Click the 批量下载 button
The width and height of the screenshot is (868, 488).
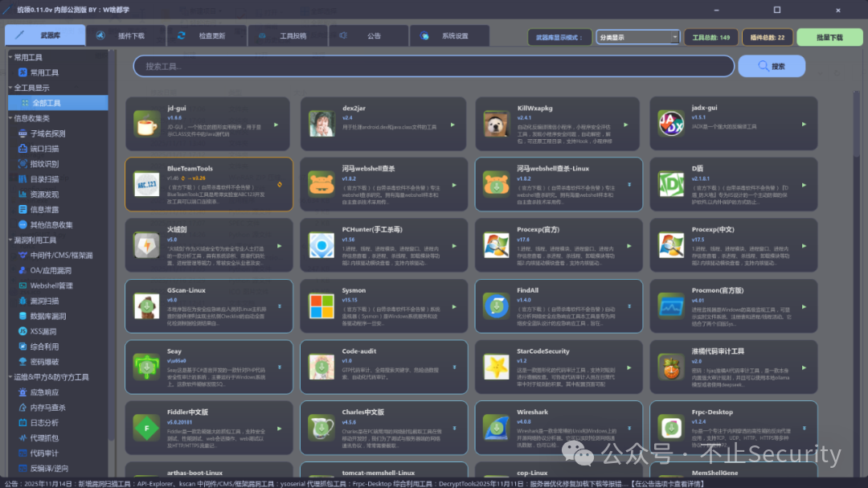tap(829, 37)
